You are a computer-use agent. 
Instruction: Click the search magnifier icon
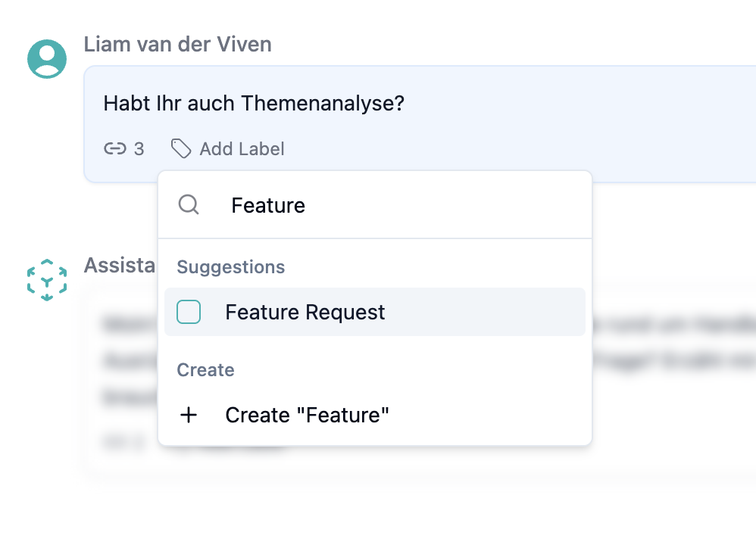pos(188,204)
